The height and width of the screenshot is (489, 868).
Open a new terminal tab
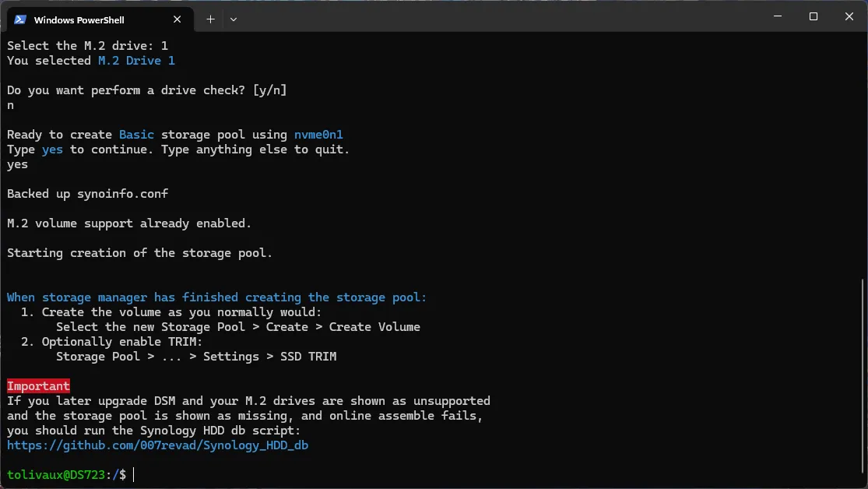click(x=210, y=19)
